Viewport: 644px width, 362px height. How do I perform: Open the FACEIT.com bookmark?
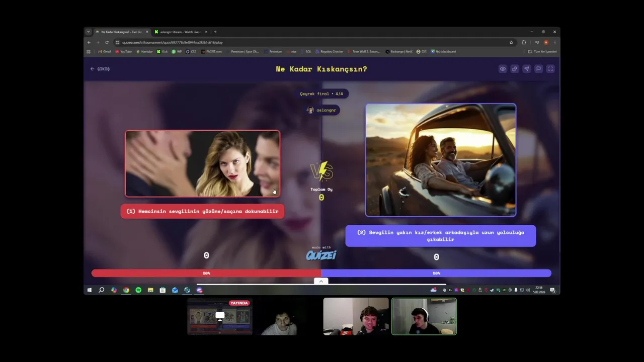(211, 51)
